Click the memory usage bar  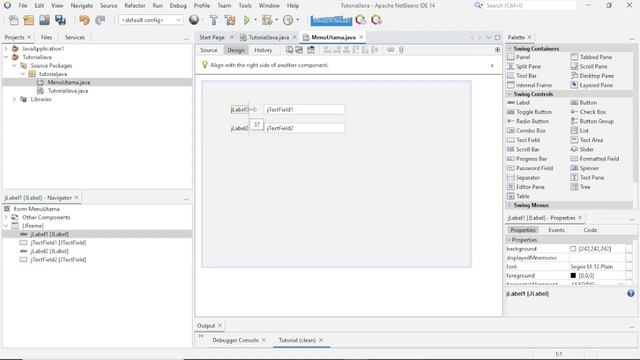tap(331, 20)
